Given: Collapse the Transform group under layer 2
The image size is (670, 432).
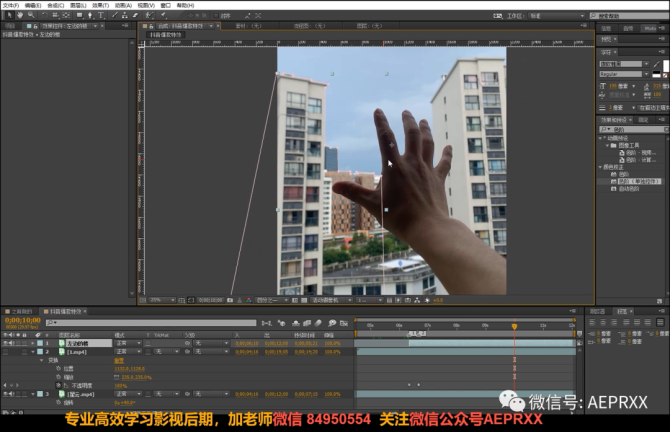Looking at the screenshot, I should point(41,360).
